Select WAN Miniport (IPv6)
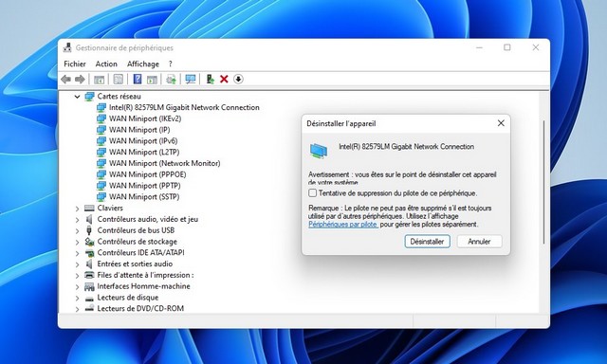This screenshot has height=364, width=607. 143,141
